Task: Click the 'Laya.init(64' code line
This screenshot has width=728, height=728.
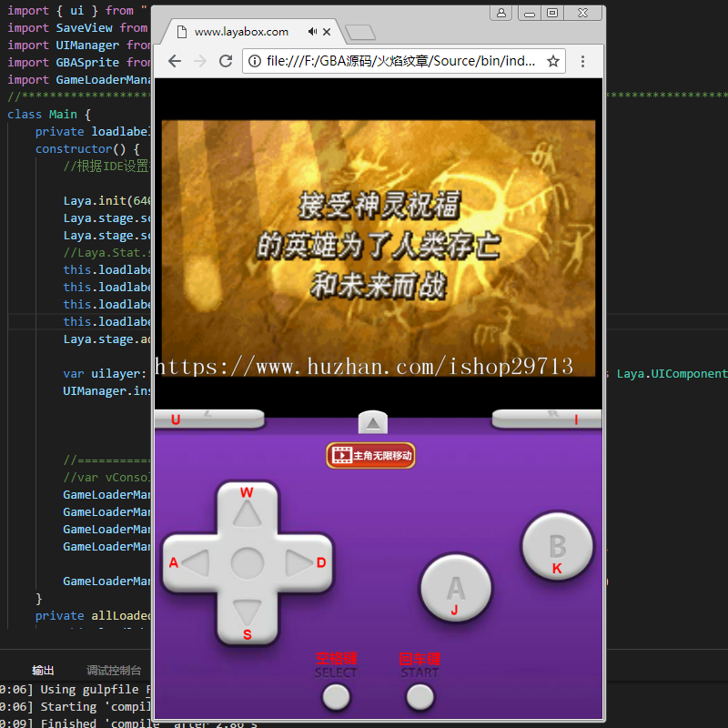Action: (x=106, y=200)
